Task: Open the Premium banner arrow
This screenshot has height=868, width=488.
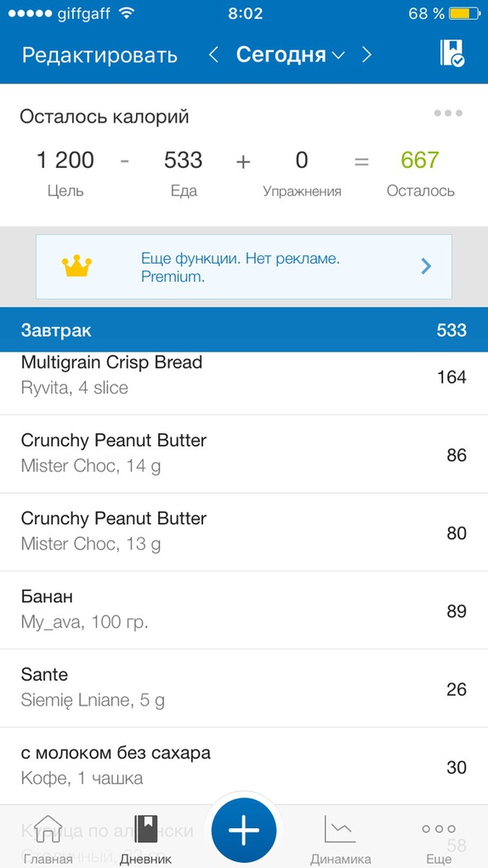Action: click(x=425, y=266)
